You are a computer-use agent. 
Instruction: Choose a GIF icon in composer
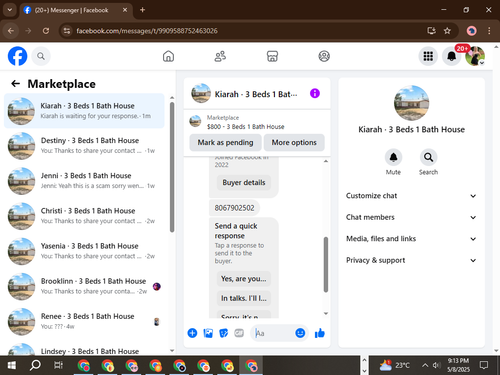pyautogui.click(x=239, y=333)
